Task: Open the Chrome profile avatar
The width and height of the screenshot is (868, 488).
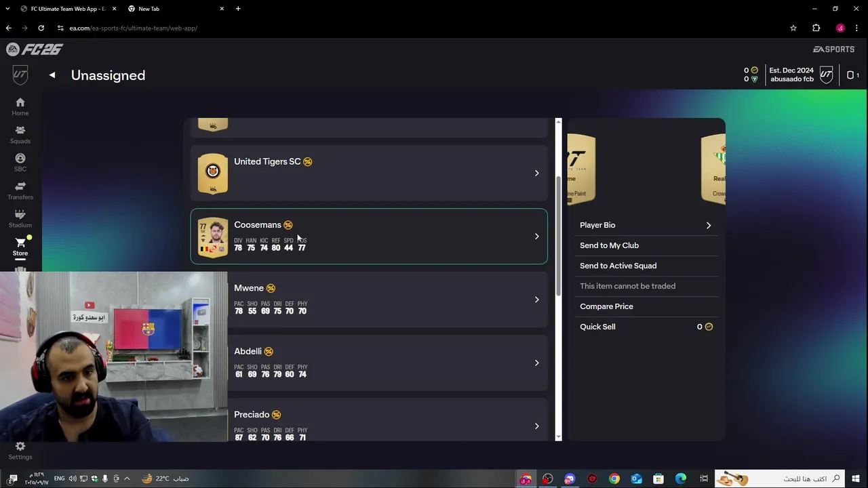Action: pos(840,28)
